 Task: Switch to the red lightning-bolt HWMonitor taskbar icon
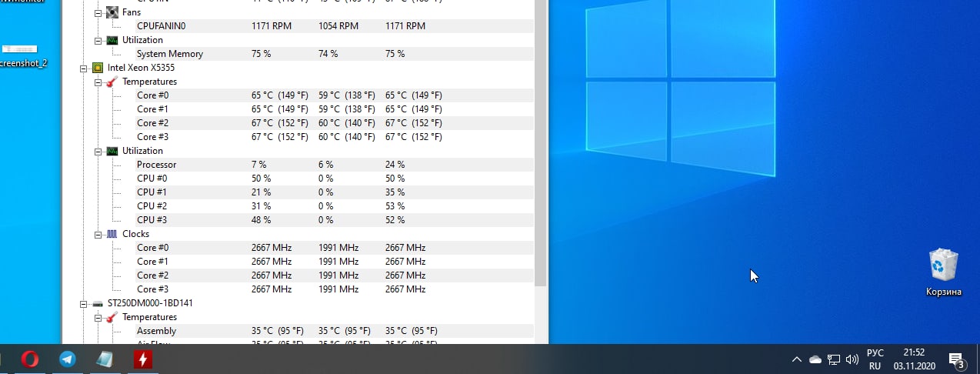pos(143,359)
